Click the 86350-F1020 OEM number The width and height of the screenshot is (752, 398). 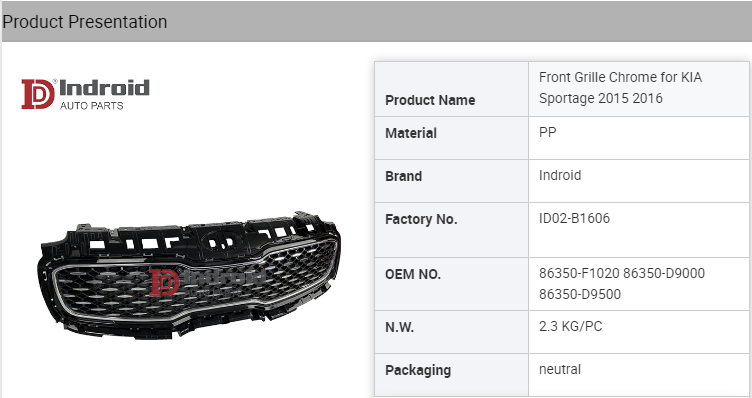(579, 273)
